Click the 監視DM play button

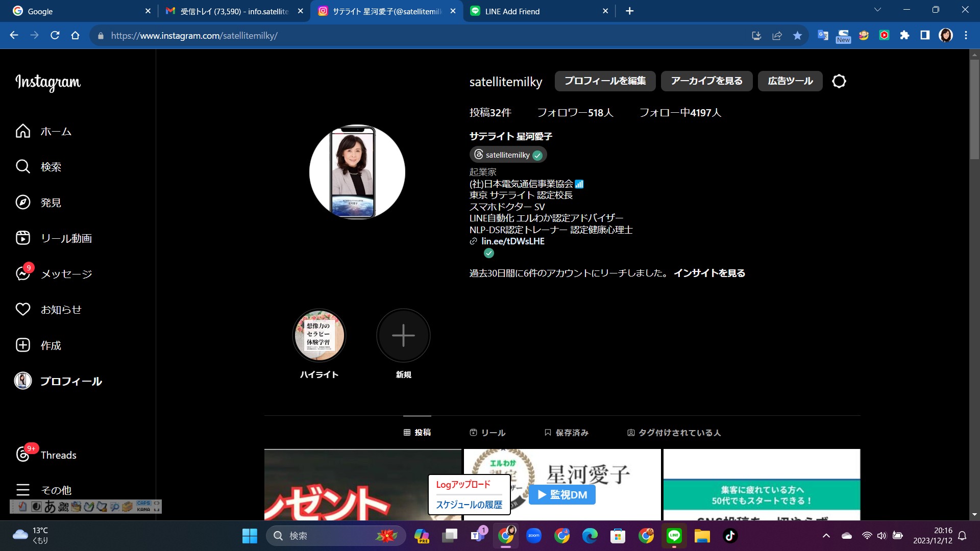562,494
